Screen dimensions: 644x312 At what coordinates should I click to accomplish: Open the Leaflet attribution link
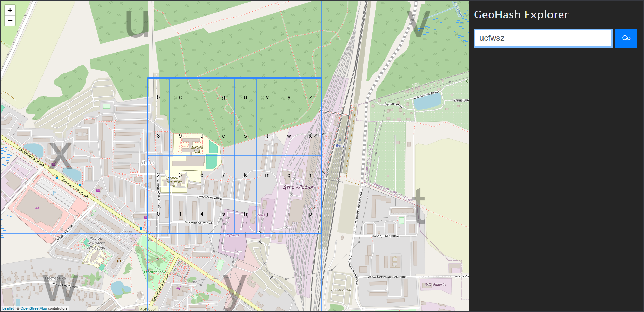(x=8, y=308)
